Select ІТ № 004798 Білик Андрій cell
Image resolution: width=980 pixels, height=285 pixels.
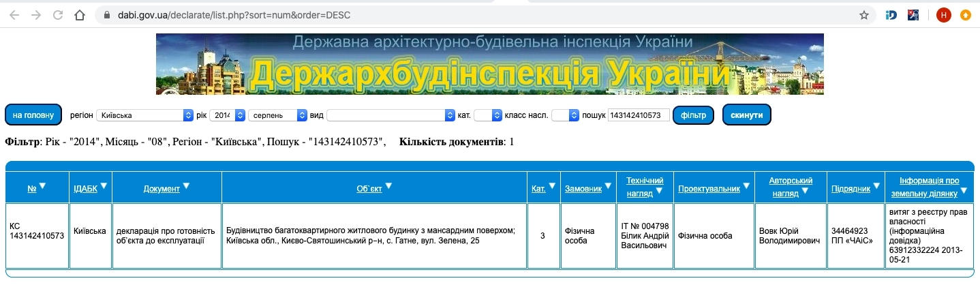tap(645, 236)
